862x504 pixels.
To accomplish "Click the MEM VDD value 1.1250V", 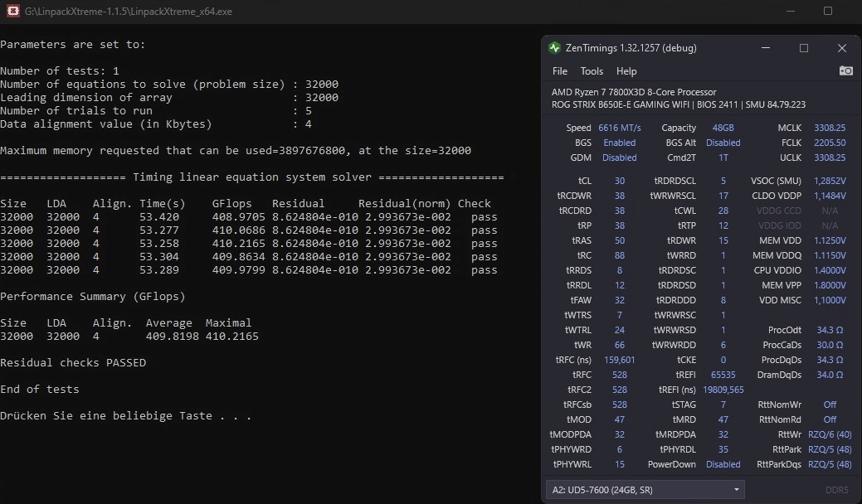I will (830, 240).
